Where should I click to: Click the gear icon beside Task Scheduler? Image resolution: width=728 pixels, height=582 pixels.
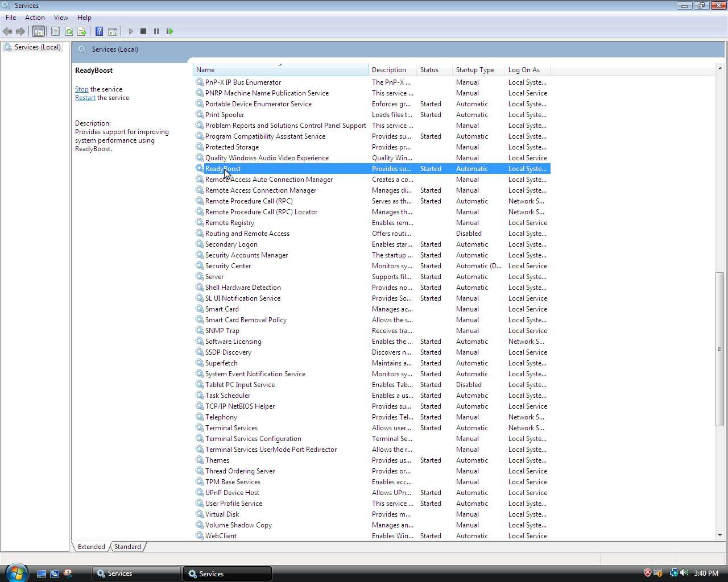point(200,395)
